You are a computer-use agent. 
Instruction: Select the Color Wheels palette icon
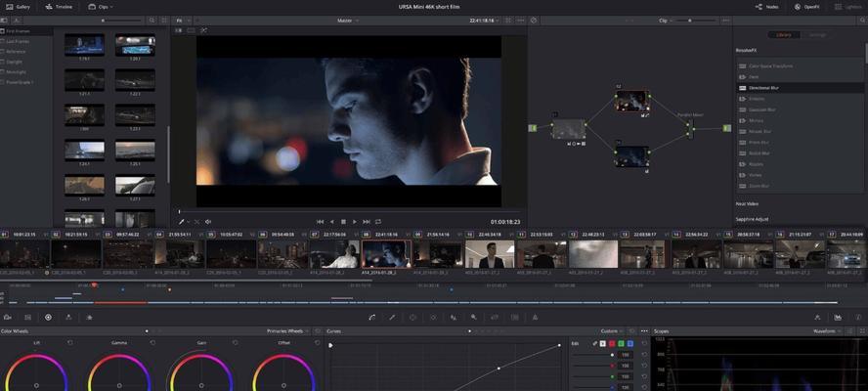pyautogui.click(x=48, y=318)
